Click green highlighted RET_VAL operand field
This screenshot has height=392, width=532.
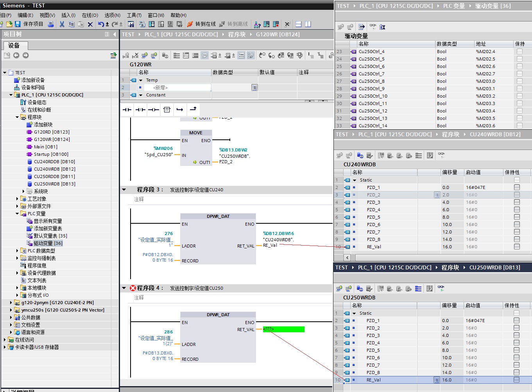click(283, 330)
